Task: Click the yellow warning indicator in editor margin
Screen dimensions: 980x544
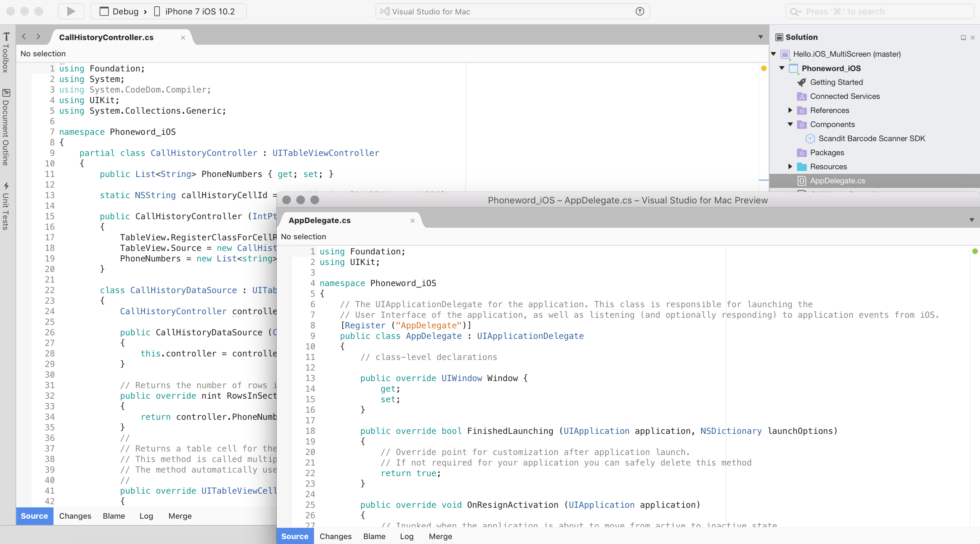Action: [x=764, y=69]
